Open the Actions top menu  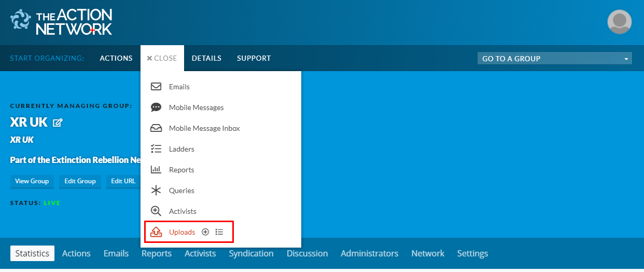(x=116, y=58)
